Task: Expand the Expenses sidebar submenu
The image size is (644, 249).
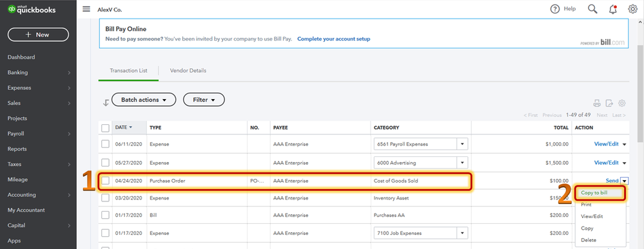Action: point(69,88)
